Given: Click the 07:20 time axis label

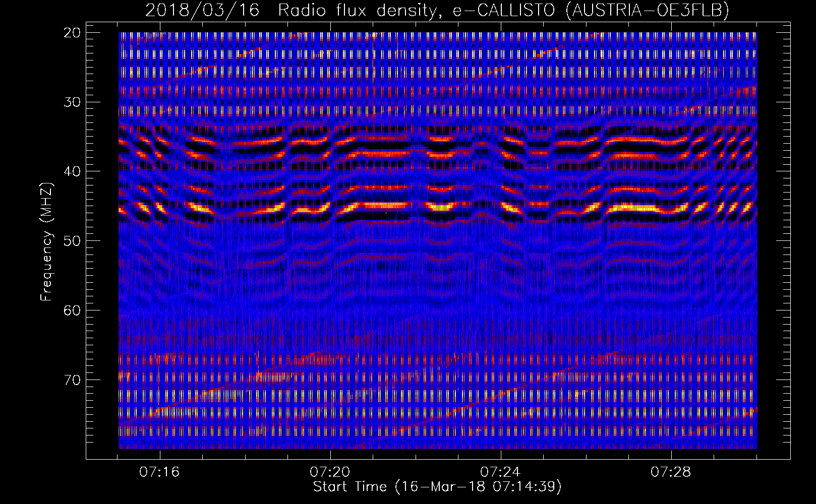Looking at the screenshot, I should click(330, 472).
